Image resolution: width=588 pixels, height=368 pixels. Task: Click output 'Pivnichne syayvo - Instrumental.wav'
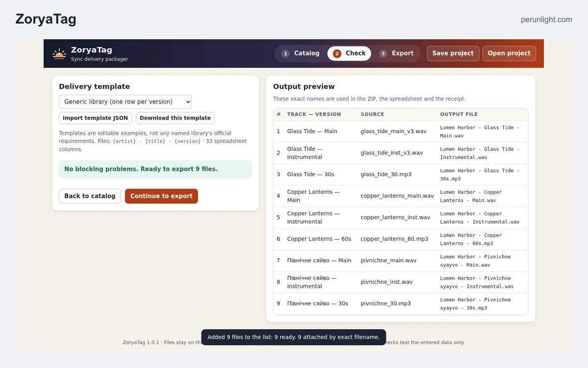tap(477, 283)
